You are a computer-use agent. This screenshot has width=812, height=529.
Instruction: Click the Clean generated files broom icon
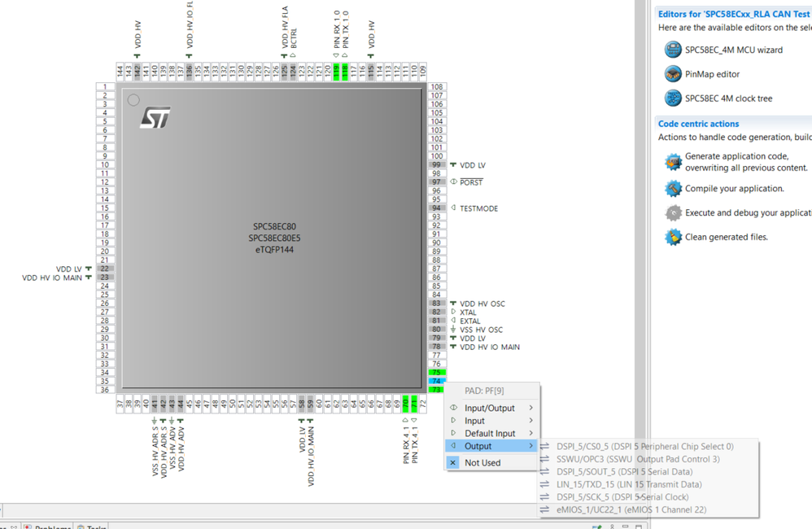(673, 237)
